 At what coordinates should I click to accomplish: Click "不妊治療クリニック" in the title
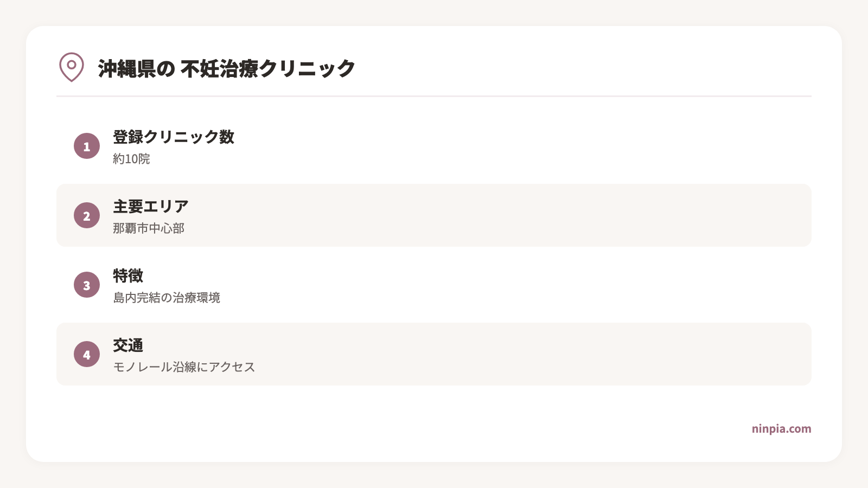[268, 69]
